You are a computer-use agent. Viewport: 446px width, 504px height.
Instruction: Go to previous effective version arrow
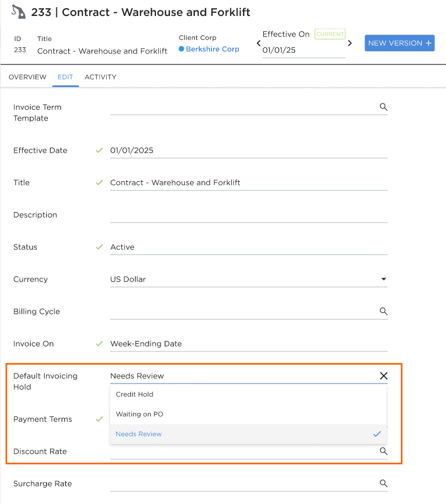[x=258, y=43]
